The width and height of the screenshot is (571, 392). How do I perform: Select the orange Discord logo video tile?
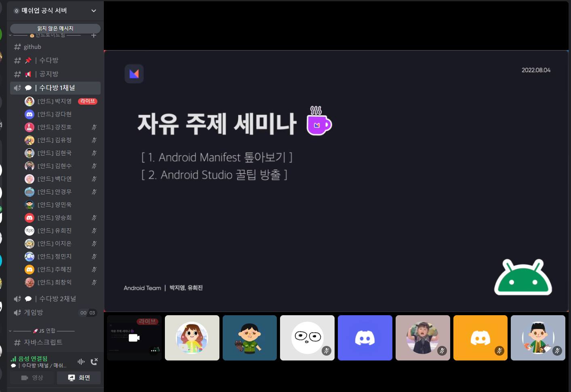480,338
